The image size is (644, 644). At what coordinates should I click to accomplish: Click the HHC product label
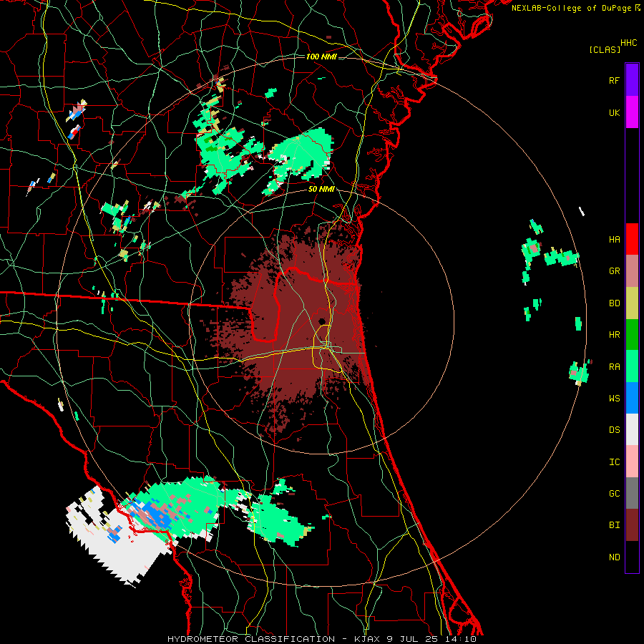click(628, 43)
